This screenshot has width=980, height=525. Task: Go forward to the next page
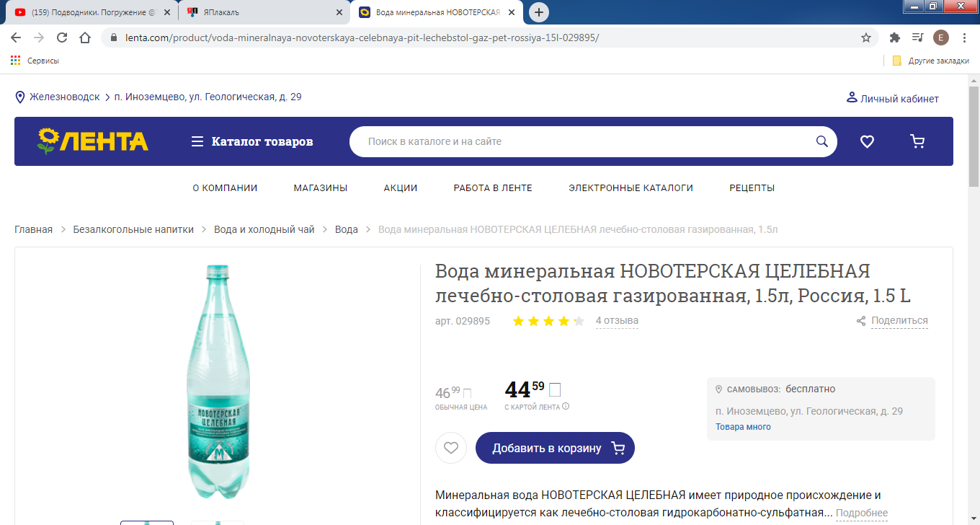tap(39, 37)
